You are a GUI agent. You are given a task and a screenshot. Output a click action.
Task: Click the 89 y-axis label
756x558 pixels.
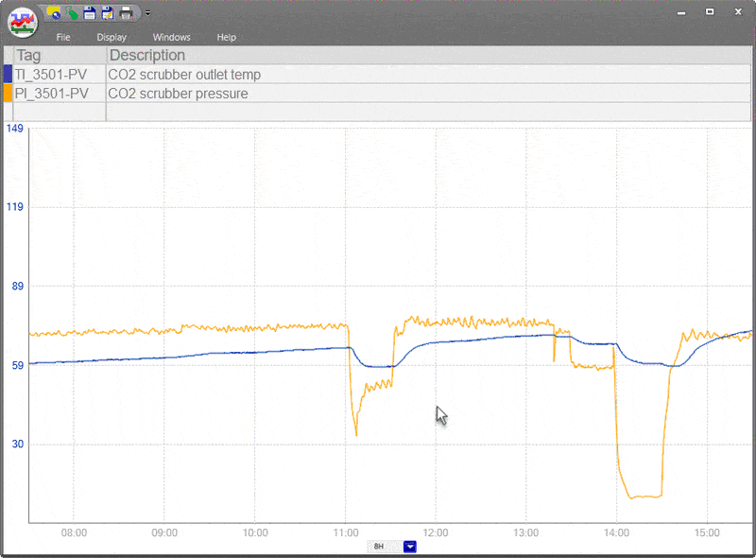(x=17, y=287)
